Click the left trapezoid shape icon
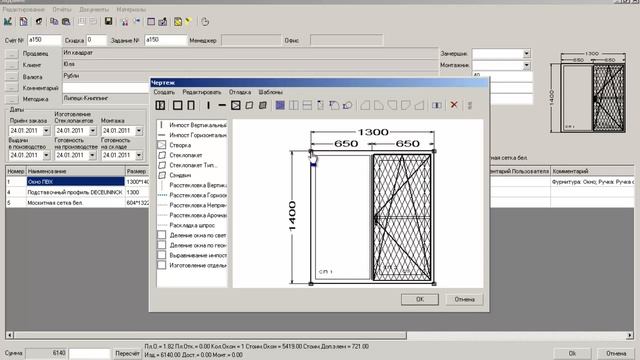 365,105
